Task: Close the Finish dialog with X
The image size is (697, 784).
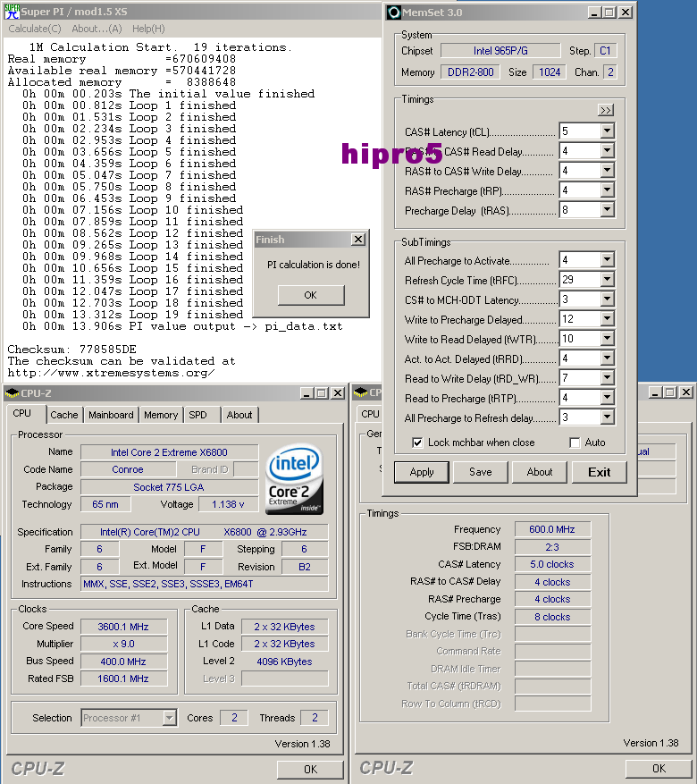Action: point(358,240)
